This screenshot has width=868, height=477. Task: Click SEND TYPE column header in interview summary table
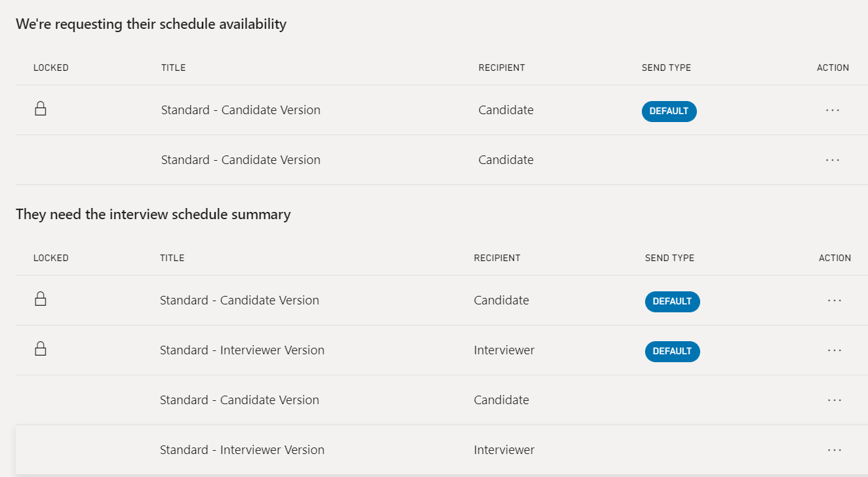(x=669, y=258)
